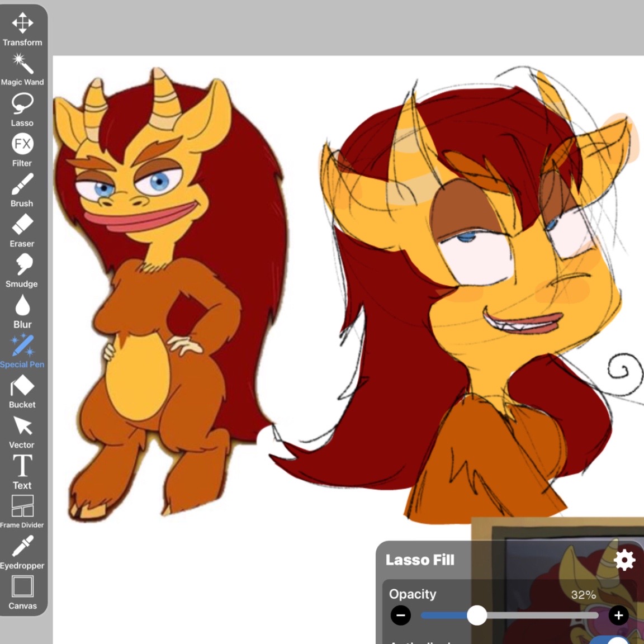Increase opacity with the plus button

[x=619, y=615]
